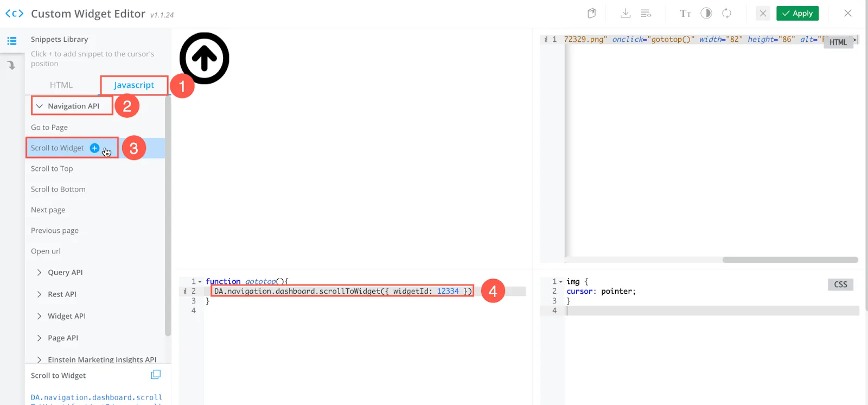
Task: Click the HTML editor horizontal scrollbar
Action: click(x=790, y=260)
